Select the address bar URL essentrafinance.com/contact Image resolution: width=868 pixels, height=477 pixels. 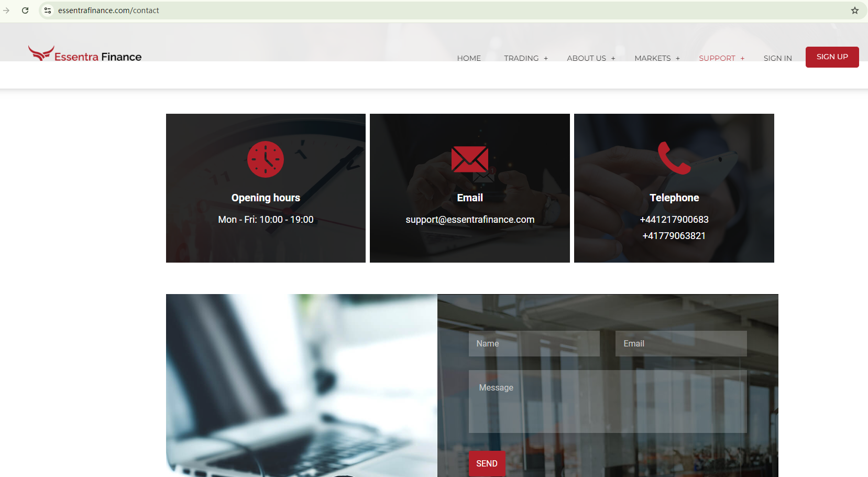pos(108,10)
